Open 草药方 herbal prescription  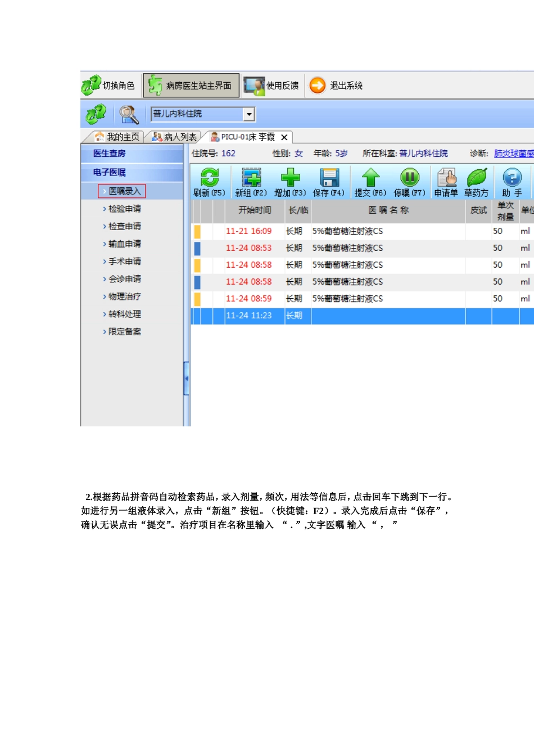[x=477, y=182]
